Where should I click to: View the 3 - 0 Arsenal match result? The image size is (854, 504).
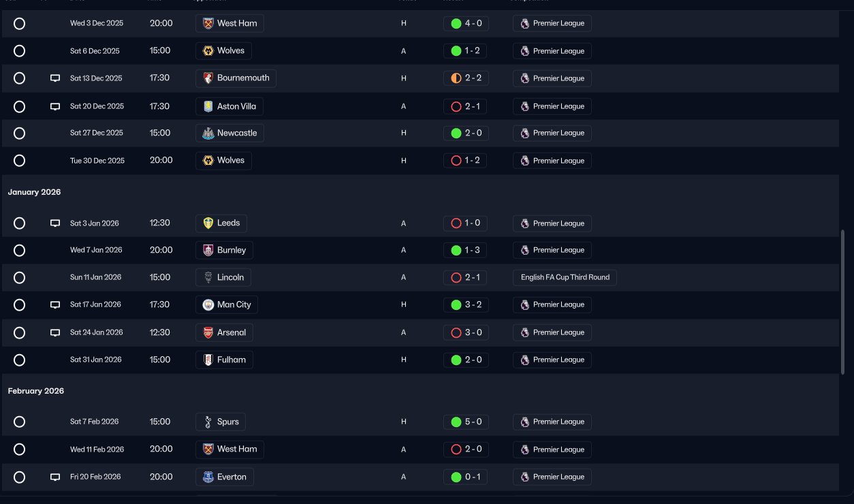coord(466,332)
